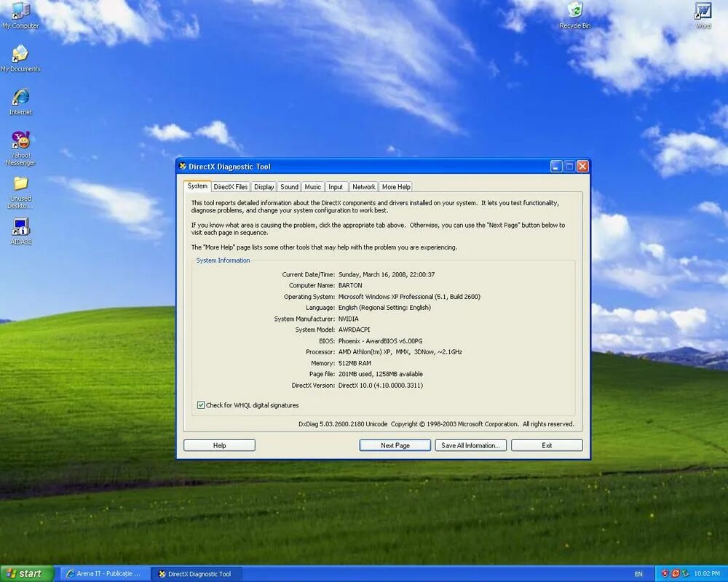This screenshot has width=728, height=582.
Task: Click the EN language bar indicator
Action: 638,574
